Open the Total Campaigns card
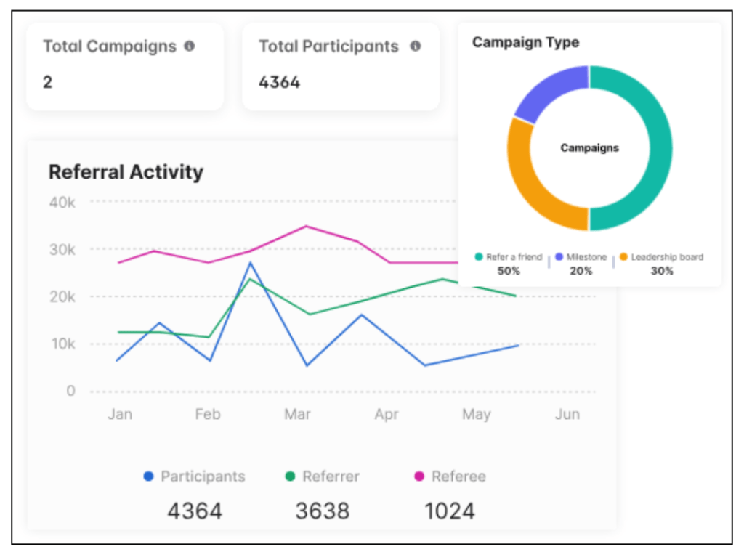 tap(125, 66)
